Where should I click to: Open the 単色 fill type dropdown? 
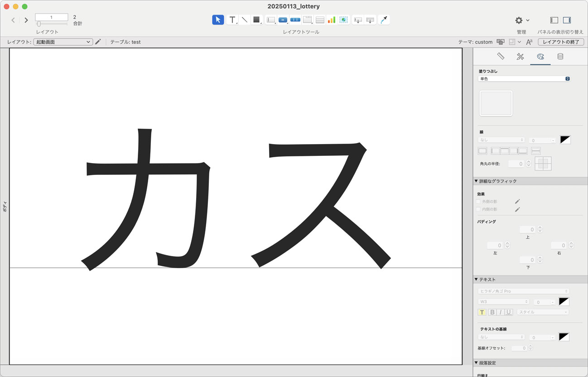pos(524,79)
